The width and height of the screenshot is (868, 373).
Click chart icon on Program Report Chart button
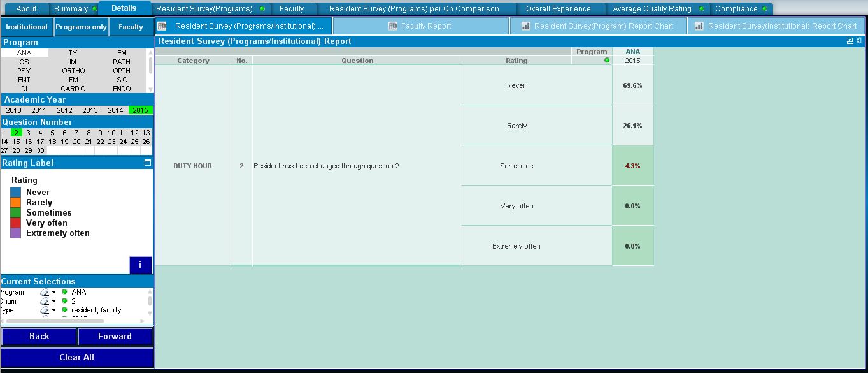click(x=526, y=26)
